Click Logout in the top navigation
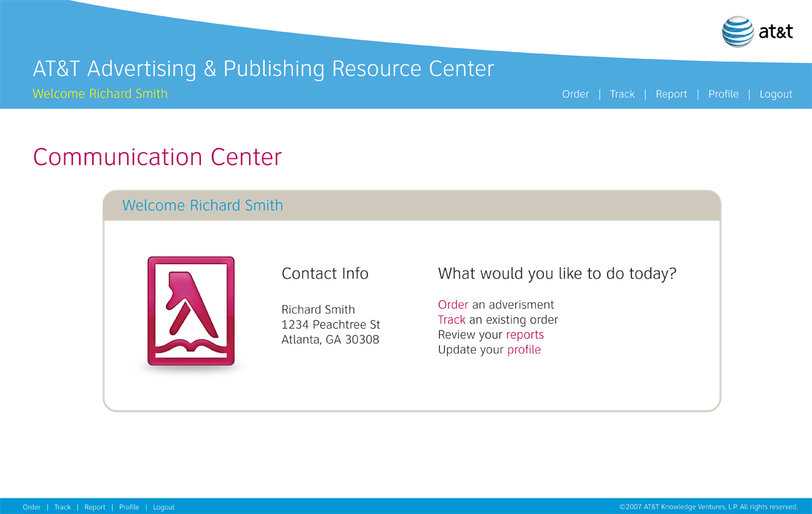The width and height of the screenshot is (812, 514). coord(776,94)
